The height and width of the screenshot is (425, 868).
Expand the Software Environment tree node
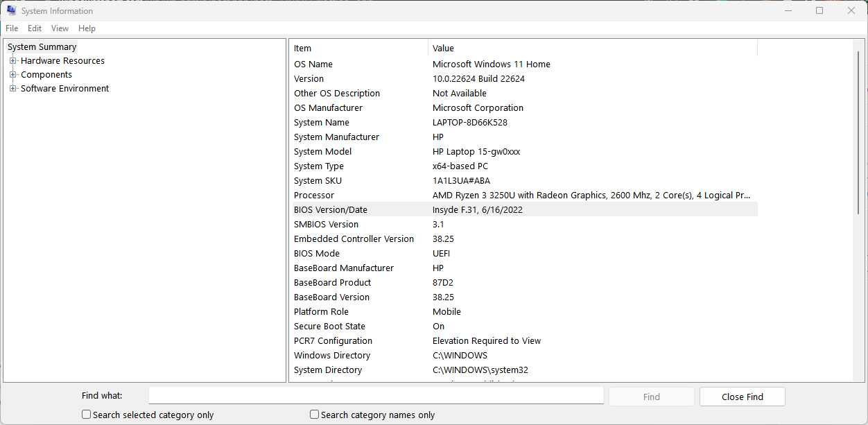(12, 89)
